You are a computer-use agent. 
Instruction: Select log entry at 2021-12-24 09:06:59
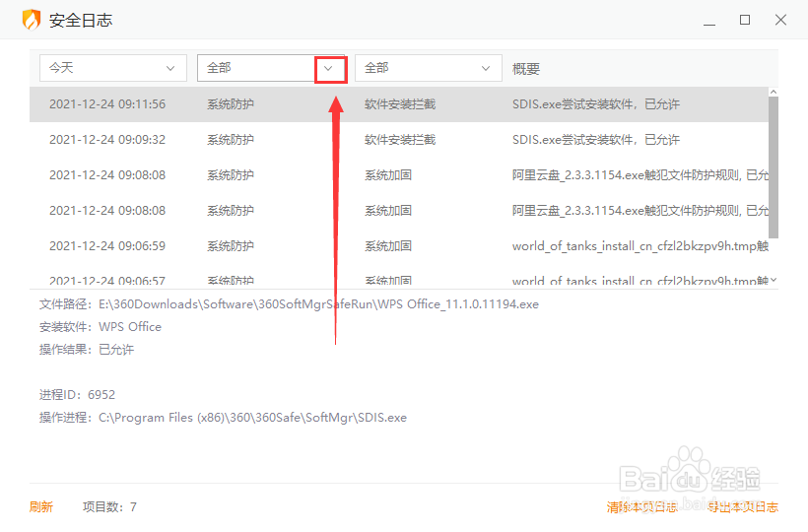point(399,246)
